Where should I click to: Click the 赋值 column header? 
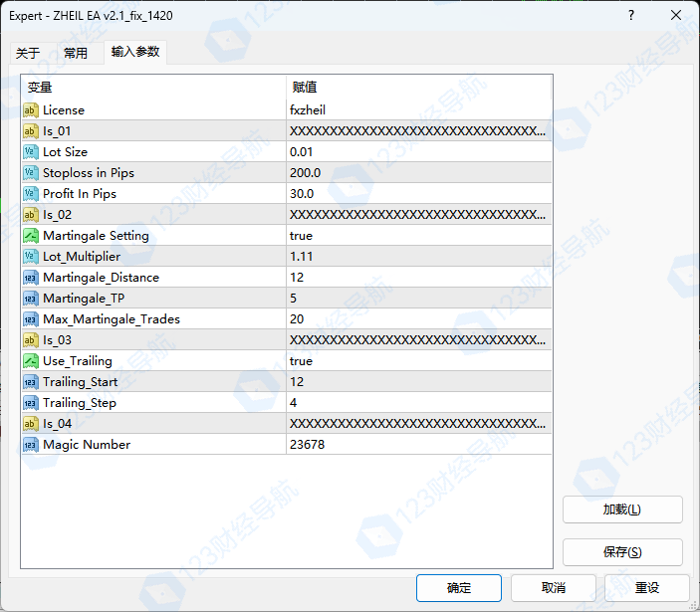tap(419, 88)
